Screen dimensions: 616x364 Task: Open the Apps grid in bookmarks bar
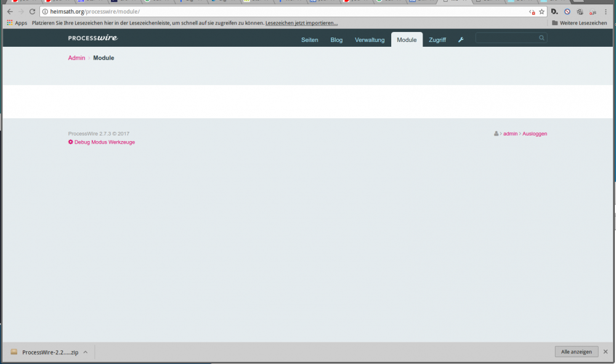17,23
